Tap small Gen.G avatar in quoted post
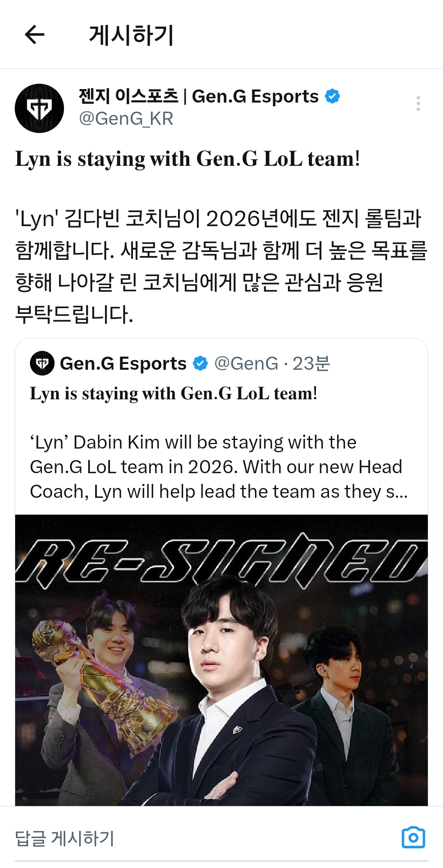This screenshot has width=443, height=868. pyautogui.click(x=42, y=363)
